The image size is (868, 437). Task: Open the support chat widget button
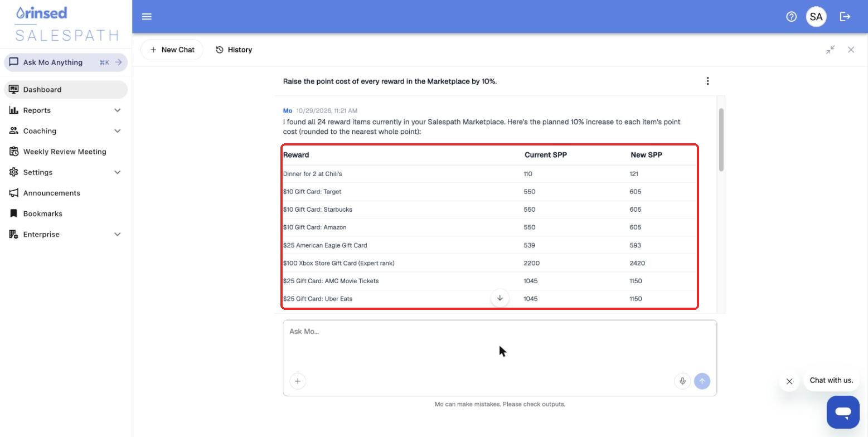click(843, 412)
